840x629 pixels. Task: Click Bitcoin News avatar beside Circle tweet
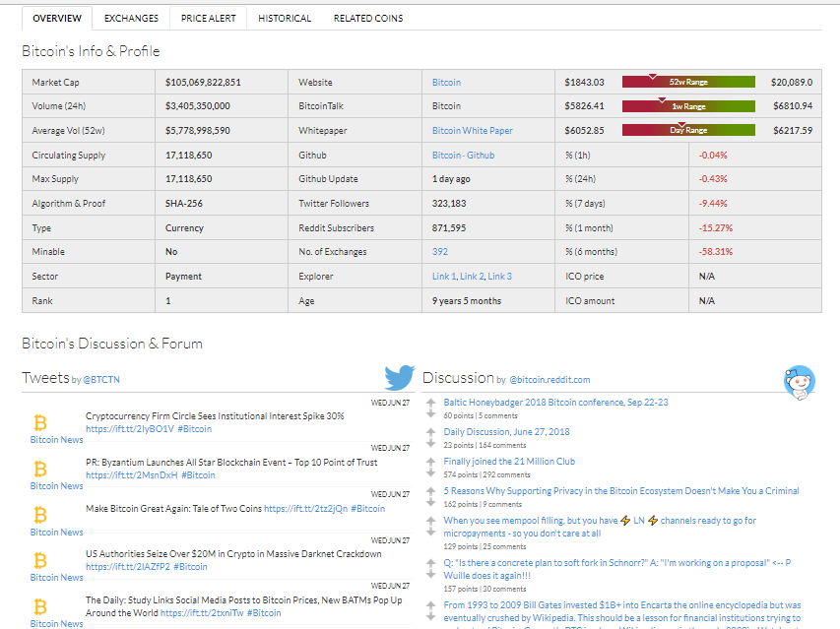point(40,423)
